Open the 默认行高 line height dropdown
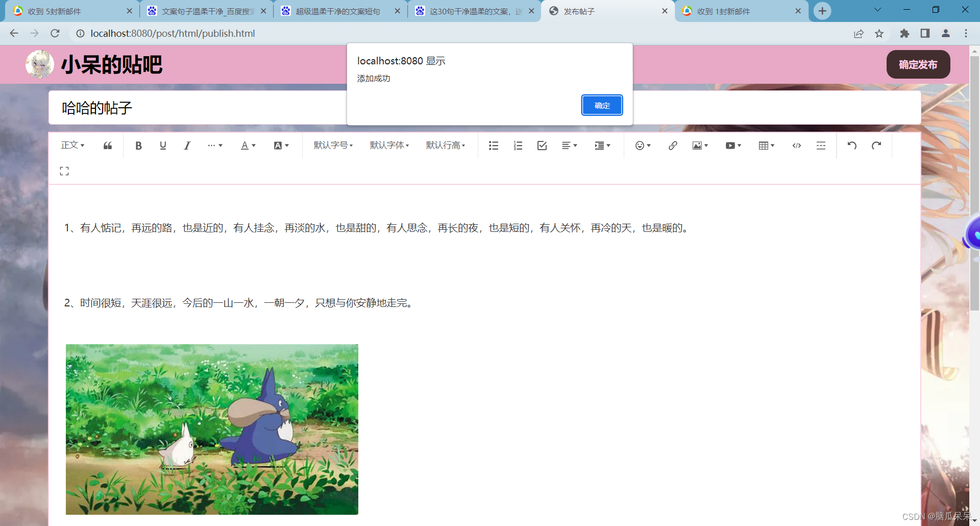Viewport: 980px width, 526px height. point(446,146)
